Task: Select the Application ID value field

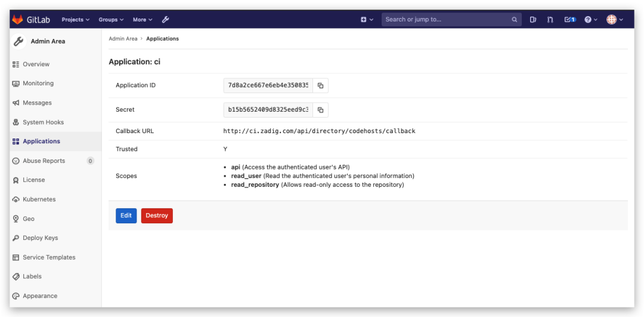Action: coord(268,85)
